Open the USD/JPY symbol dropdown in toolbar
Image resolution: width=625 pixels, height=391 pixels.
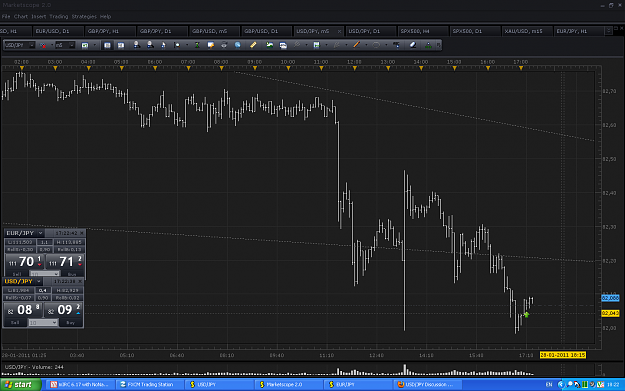pos(31,45)
